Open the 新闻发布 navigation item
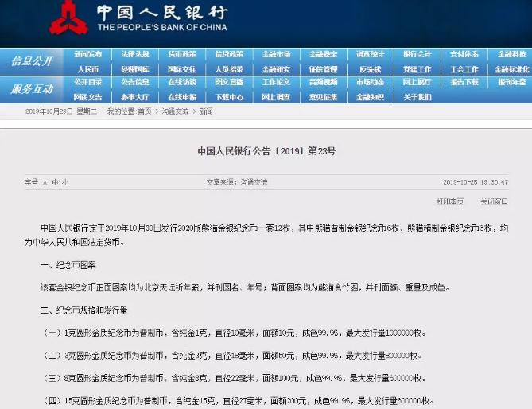Viewport: 532px width, 409px height. (88, 54)
